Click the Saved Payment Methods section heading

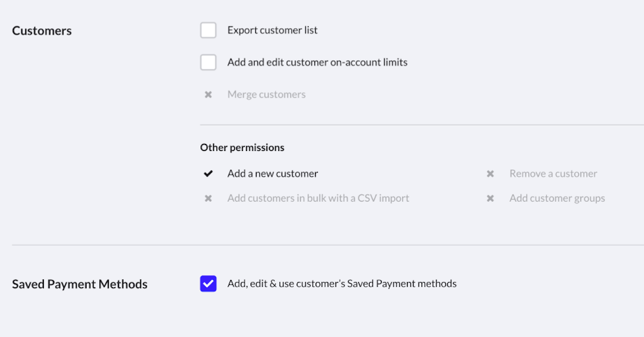(80, 284)
